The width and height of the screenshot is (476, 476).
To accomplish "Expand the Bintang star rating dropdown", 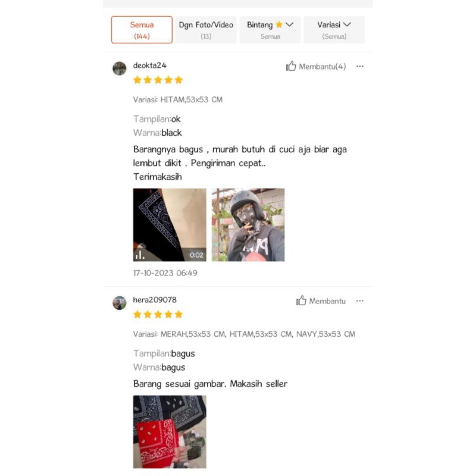I will point(270,30).
